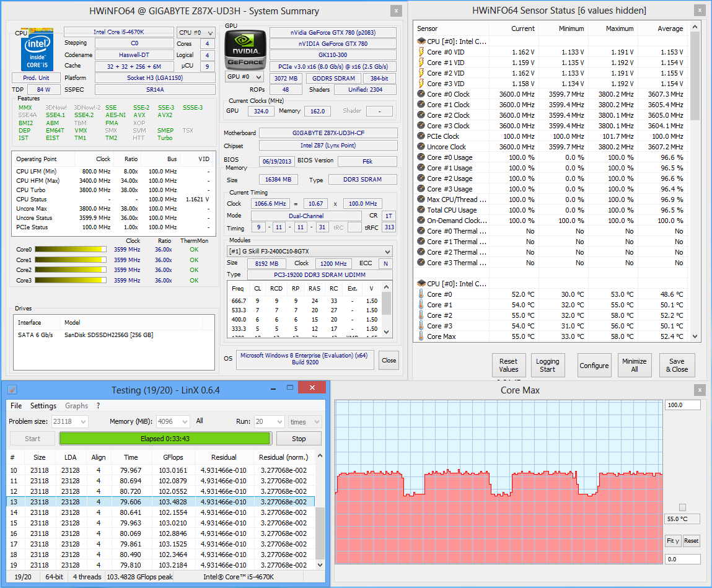Viewport: 712px width, 588px height.
Task: Click the second CPU [#0] chip group icon
Action: pyautogui.click(x=421, y=283)
